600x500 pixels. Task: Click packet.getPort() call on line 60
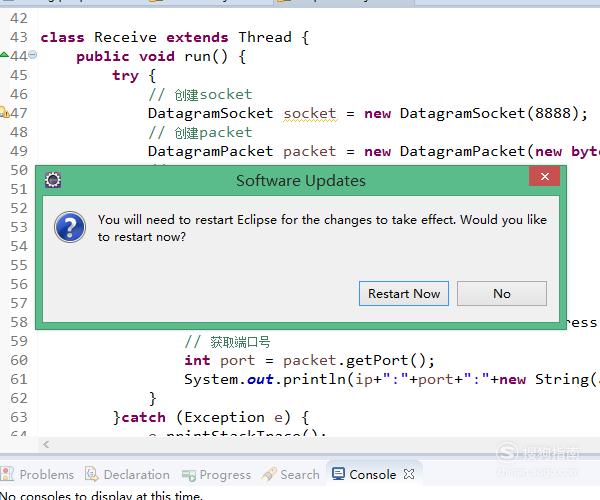(359, 360)
